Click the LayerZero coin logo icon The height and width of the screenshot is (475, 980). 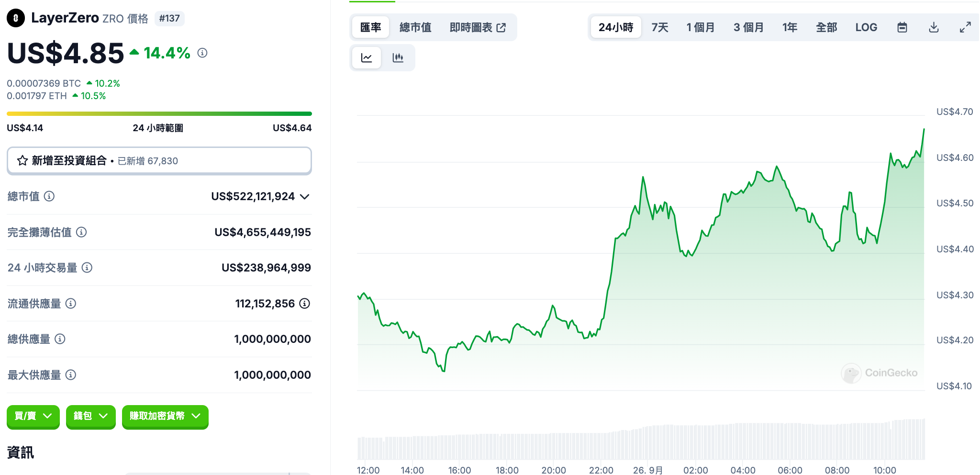pos(16,18)
